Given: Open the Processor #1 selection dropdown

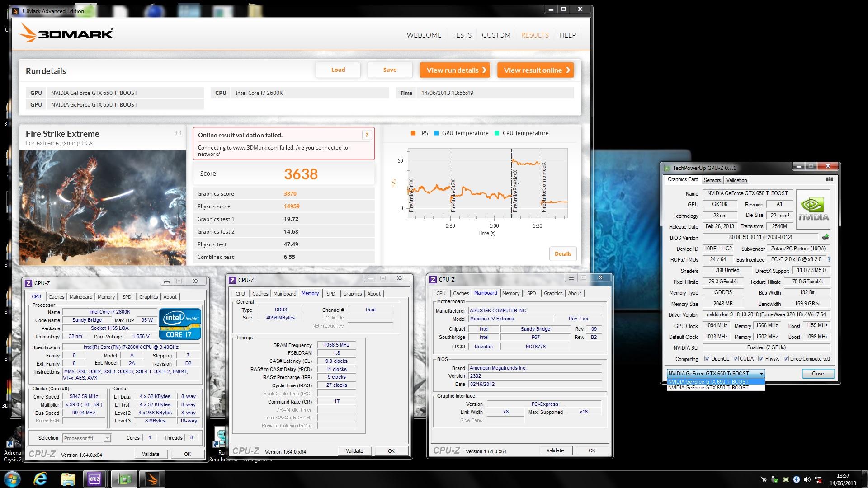Looking at the screenshot, I should click(x=87, y=438).
